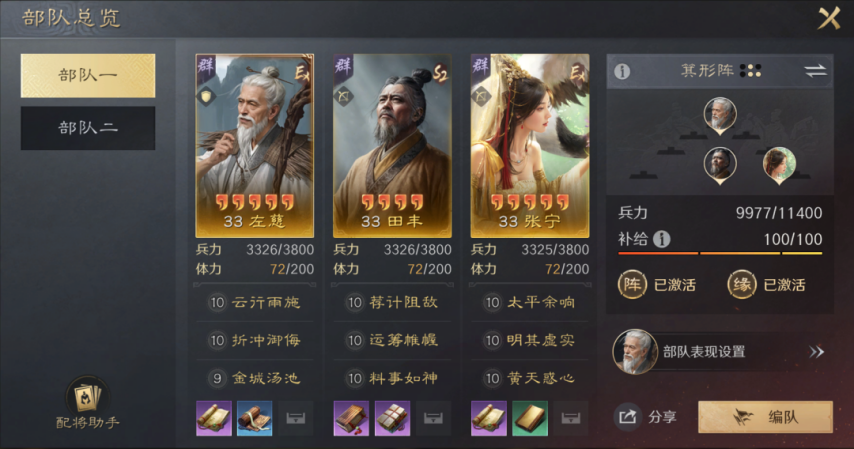Open 田丰's empty third equipment slot
The width and height of the screenshot is (854, 449).
[x=433, y=418]
